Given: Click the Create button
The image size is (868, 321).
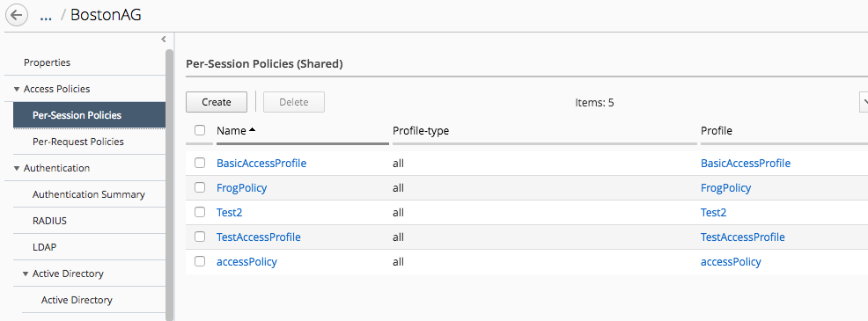Looking at the screenshot, I should (217, 102).
